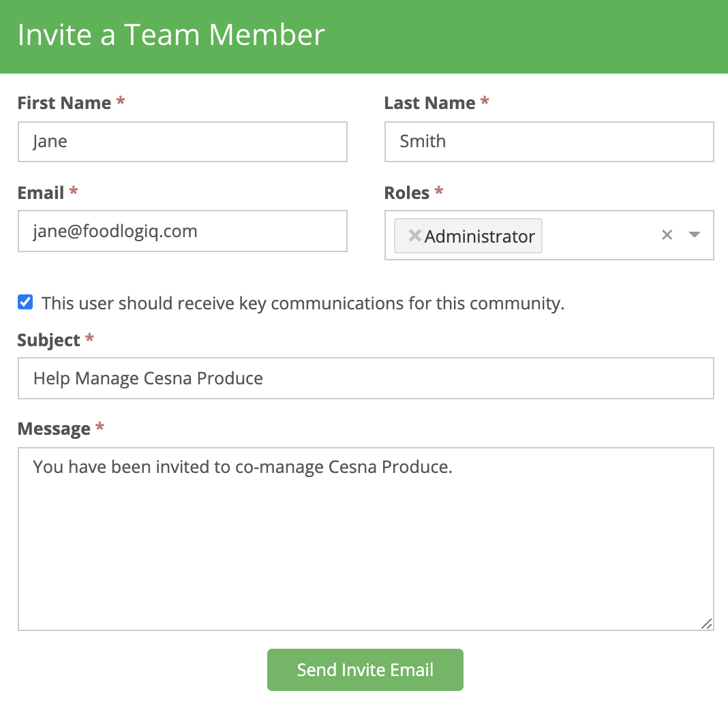
Task: Click the First Name label
Action: [64, 103]
